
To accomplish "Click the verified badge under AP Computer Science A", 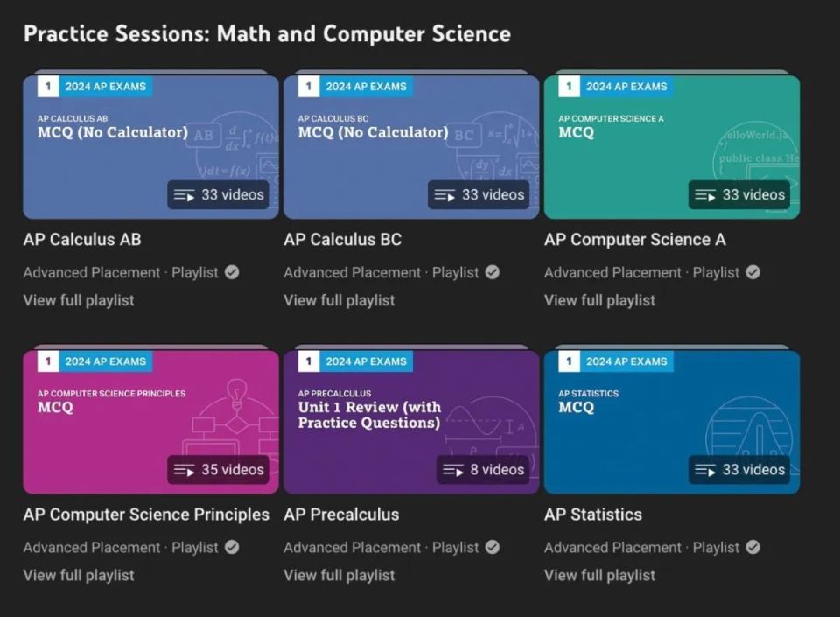I will 752,272.
